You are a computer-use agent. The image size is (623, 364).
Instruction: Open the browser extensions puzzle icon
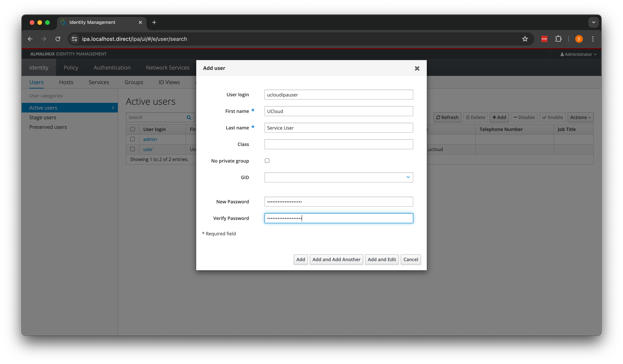coord(558,39)
